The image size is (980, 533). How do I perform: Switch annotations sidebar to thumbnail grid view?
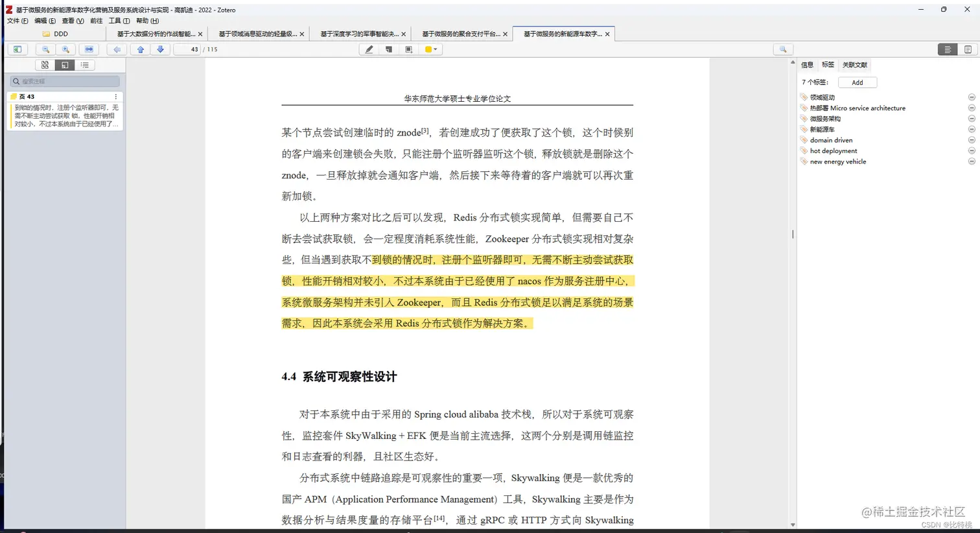coord(44,65)
